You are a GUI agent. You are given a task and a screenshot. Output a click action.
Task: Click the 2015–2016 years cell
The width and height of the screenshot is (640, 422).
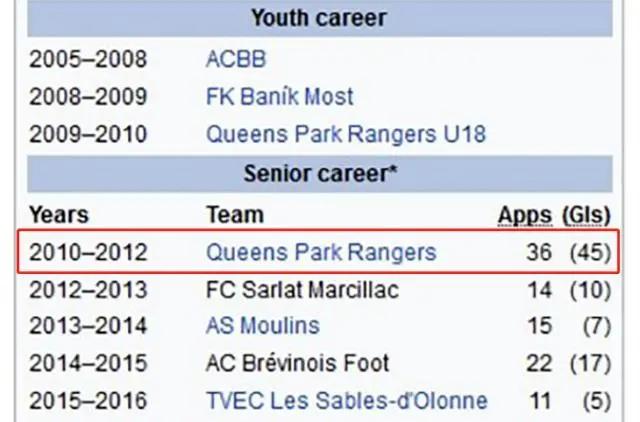tap(88, 401)
